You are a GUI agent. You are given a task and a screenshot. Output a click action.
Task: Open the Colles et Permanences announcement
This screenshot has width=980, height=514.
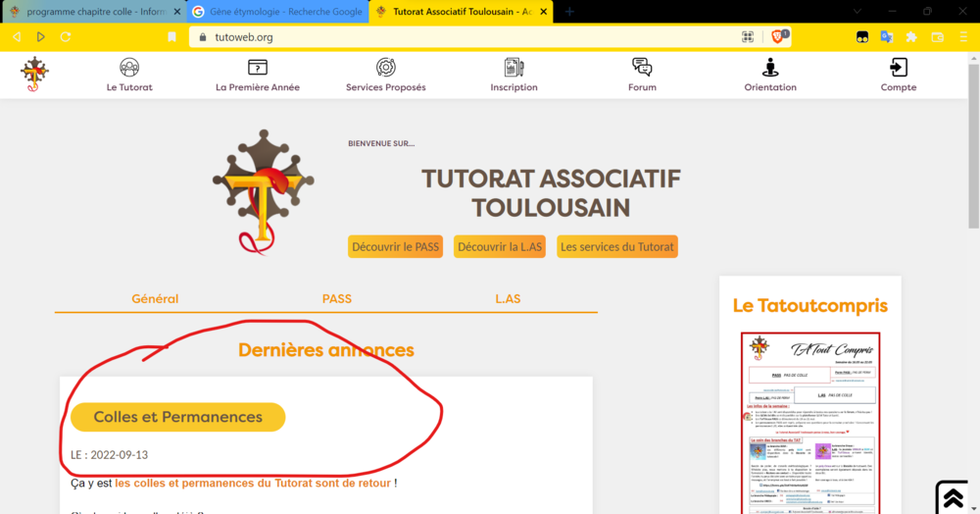(177, 417)
